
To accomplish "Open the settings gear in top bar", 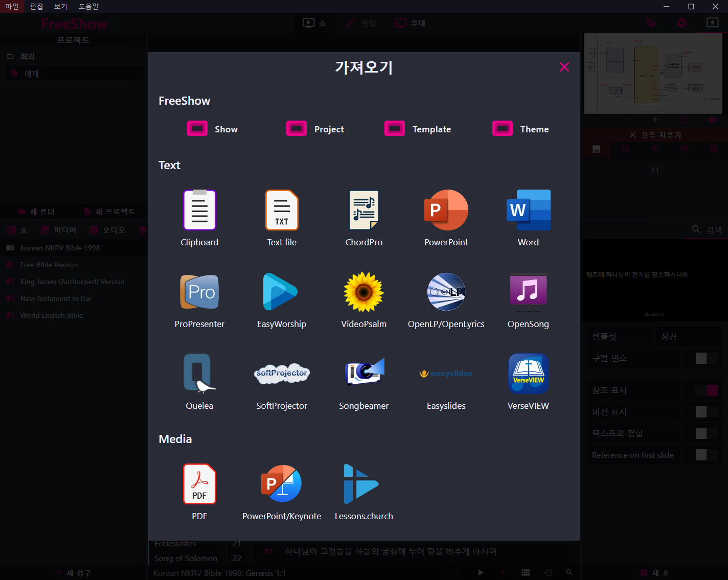I will pyautogui.click(x=681, y=23).
